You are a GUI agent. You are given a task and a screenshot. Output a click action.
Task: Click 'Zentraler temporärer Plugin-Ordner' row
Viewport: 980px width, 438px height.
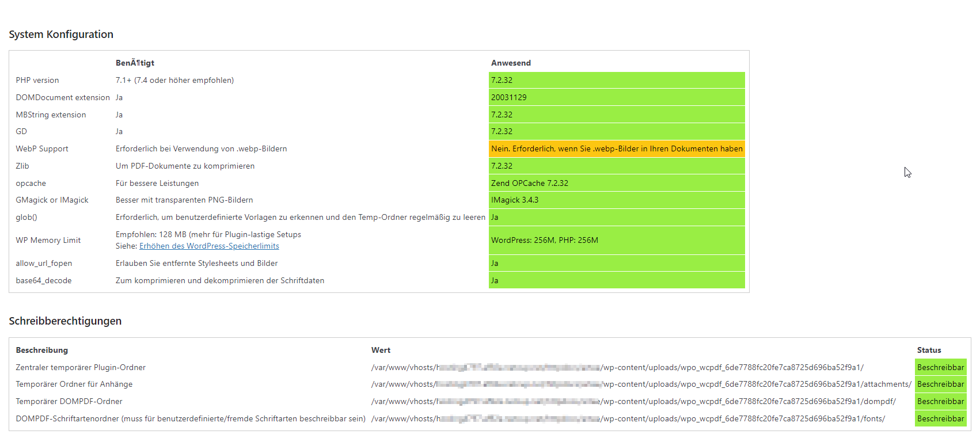(81, 367)
